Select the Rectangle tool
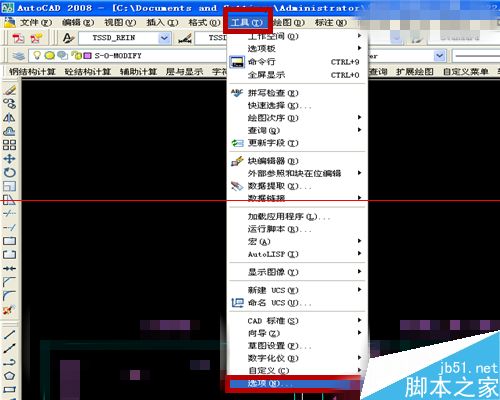This screenshot has width=500, height=400. tap(9, 389)
